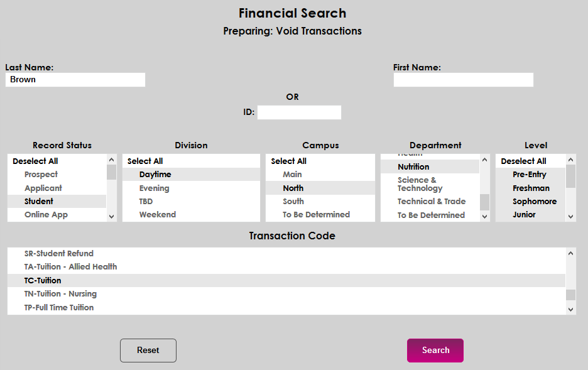Viewport: 588px width, 370px height.
Task: Click the Search button
Action: [x=435, y=351]
